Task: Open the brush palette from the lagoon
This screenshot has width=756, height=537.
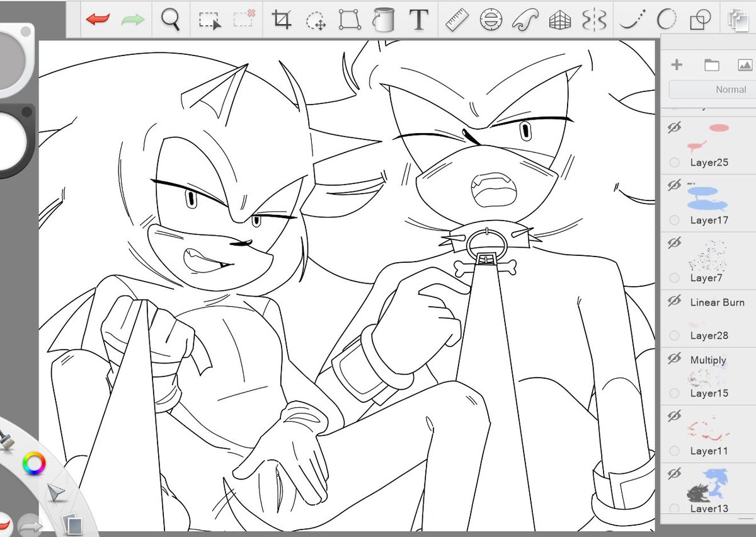Action: coord(6,439)
